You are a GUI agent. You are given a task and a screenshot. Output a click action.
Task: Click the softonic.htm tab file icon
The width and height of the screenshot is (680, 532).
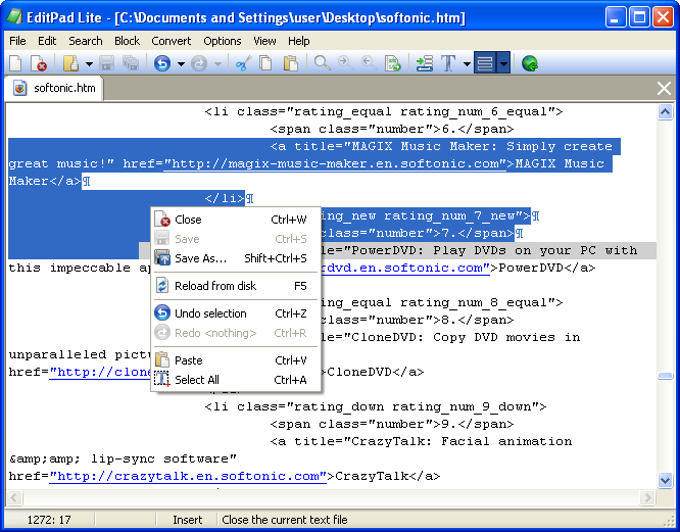[20, 88]
